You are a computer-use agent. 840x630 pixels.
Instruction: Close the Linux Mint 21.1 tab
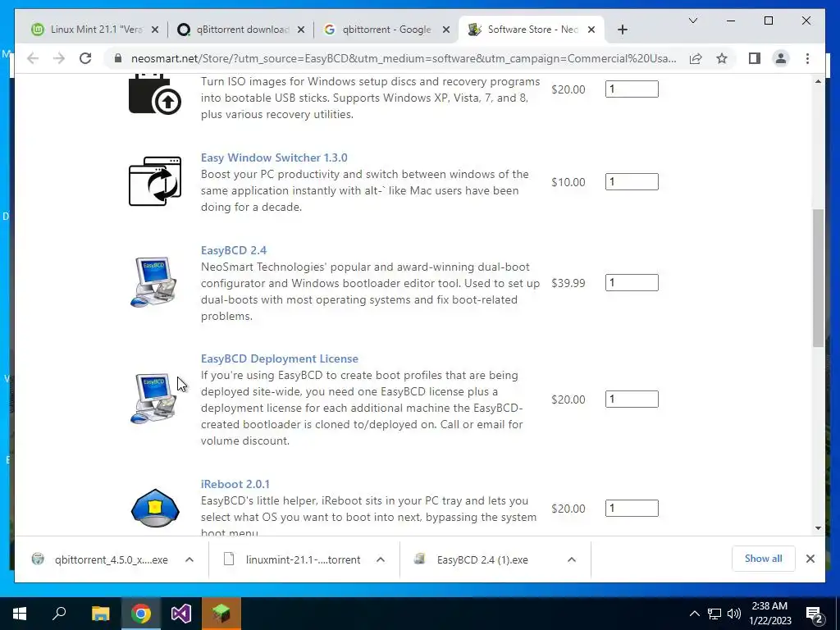click(155, 30)
